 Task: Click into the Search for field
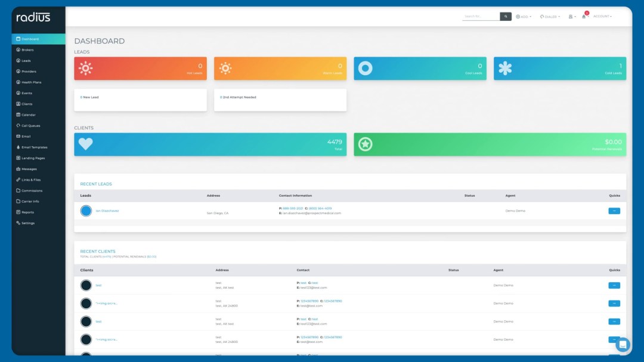coord(481,17)
